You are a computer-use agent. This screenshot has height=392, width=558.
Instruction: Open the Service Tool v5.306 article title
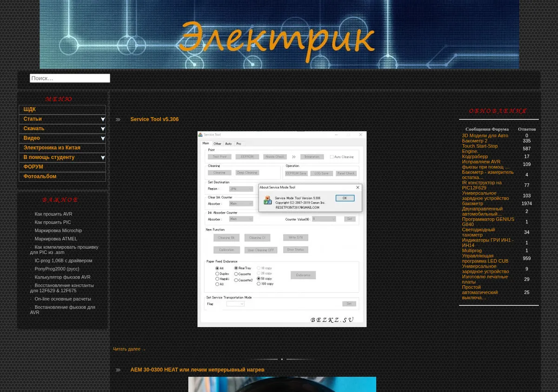tap(154, 119)
